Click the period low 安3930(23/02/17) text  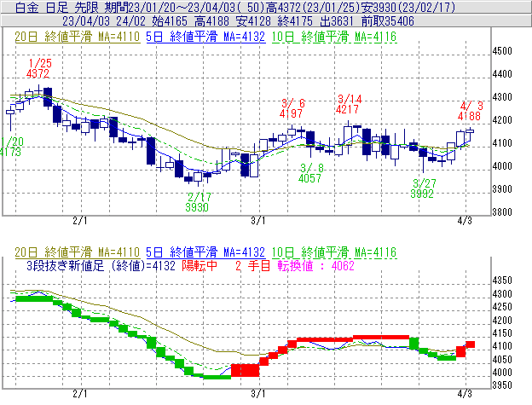[x=408, y=7]
